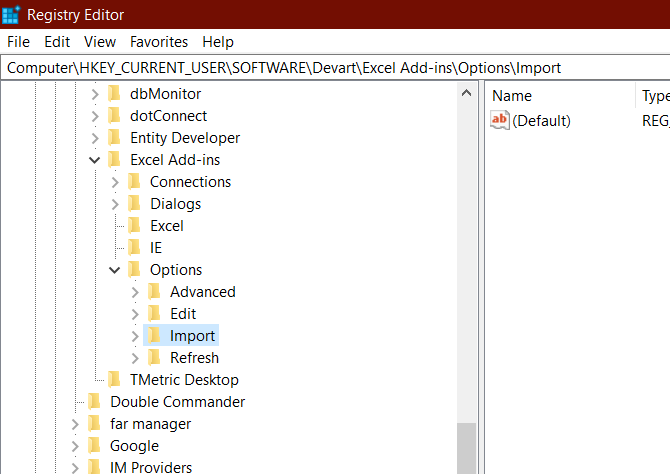
Task: Click the Google folder icon
Action: 94,446
